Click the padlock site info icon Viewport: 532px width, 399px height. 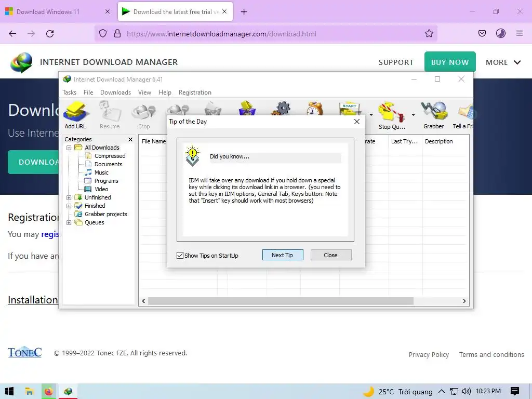(x=117, y=34)
